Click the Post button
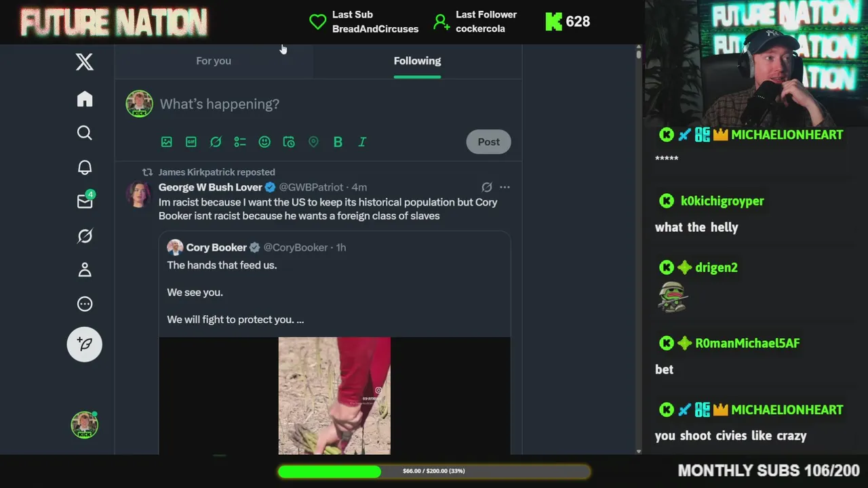The width and height of the screenshot is (868, 488). pos(488,142)
